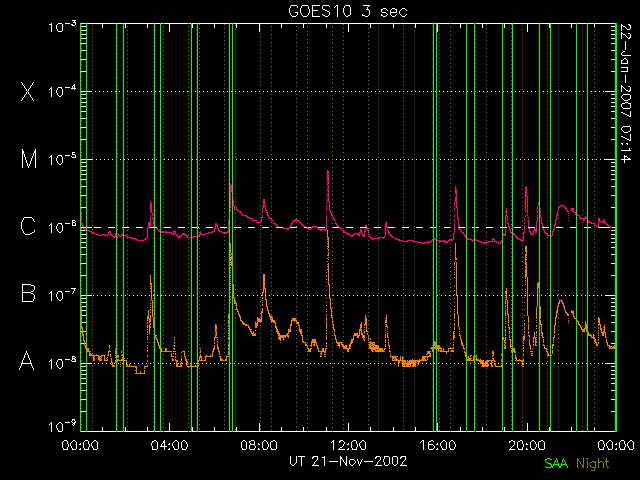Click the green SAA legend entry
The width and height of the screenshot is (640, 480).
(x=556, y=463)
